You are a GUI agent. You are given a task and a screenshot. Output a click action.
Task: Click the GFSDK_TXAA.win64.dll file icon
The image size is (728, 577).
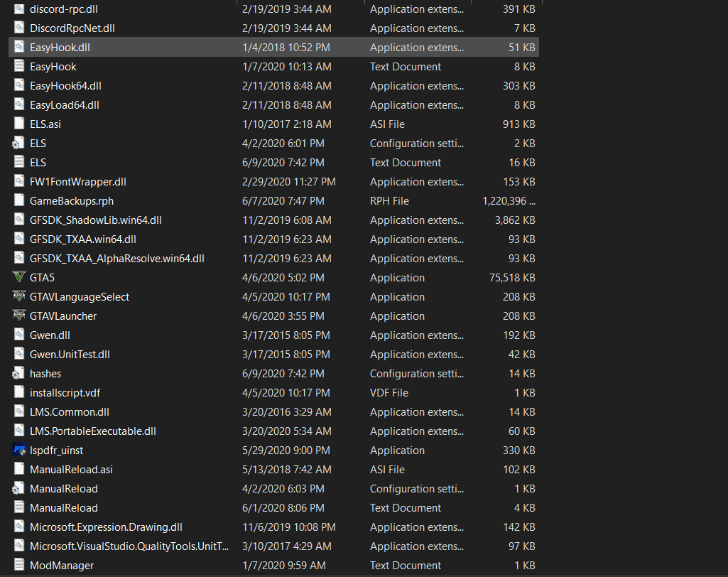click(x=19, y=239)
